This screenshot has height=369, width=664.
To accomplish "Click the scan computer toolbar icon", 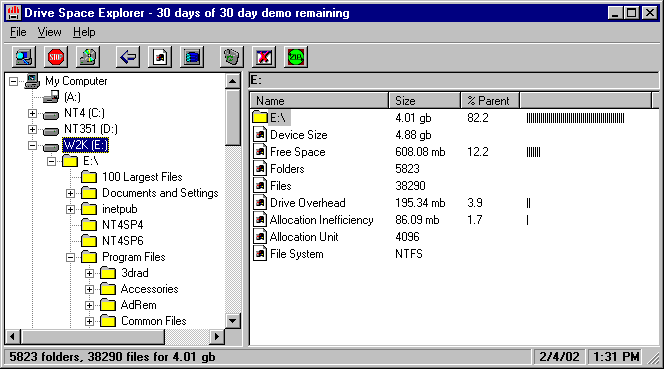I will point(23,57).
